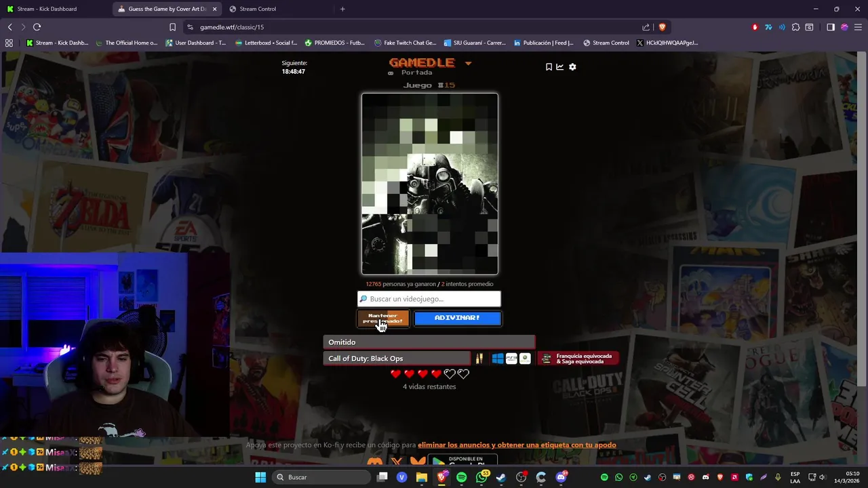Open the Brave main hamburger menu
Viewport: 868px width, 488px height.
click(x=857, y=27)
